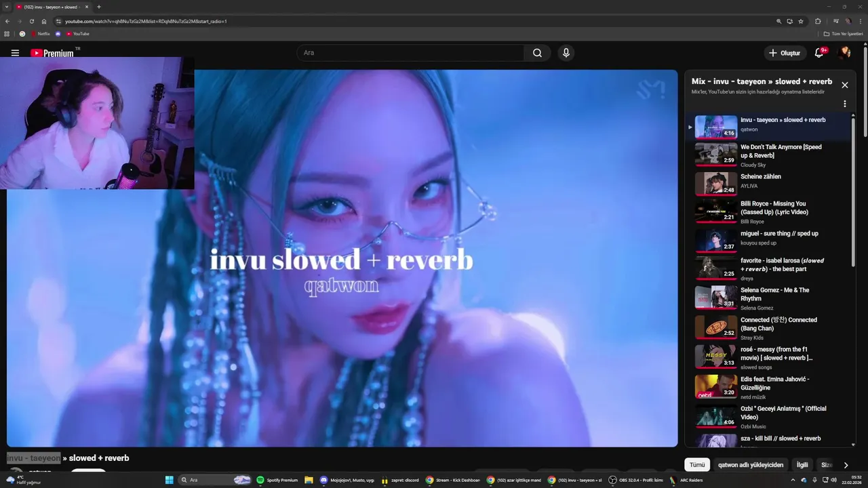Click the video title below the player

click(x=68, y=458)
